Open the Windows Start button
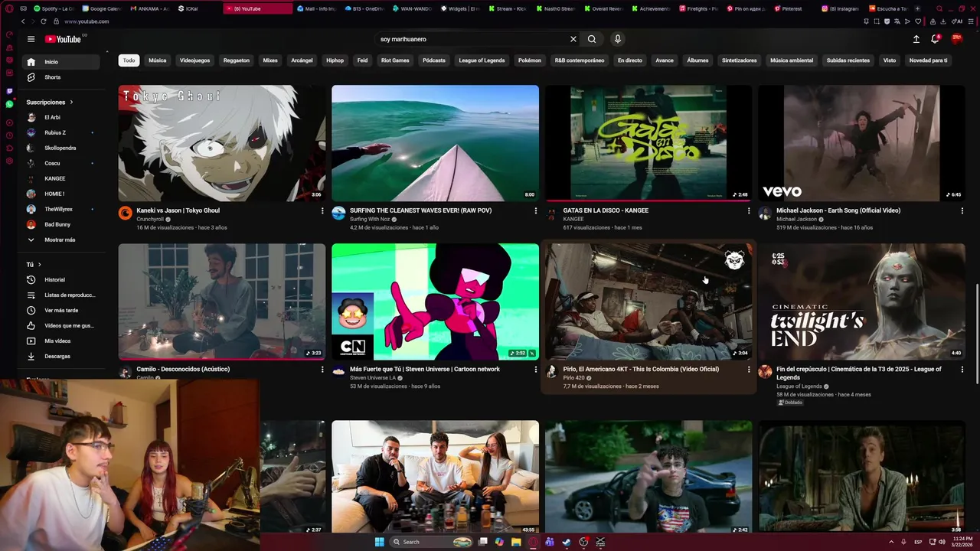The height and width of the screenshot is (551, 980). [379, 542]
